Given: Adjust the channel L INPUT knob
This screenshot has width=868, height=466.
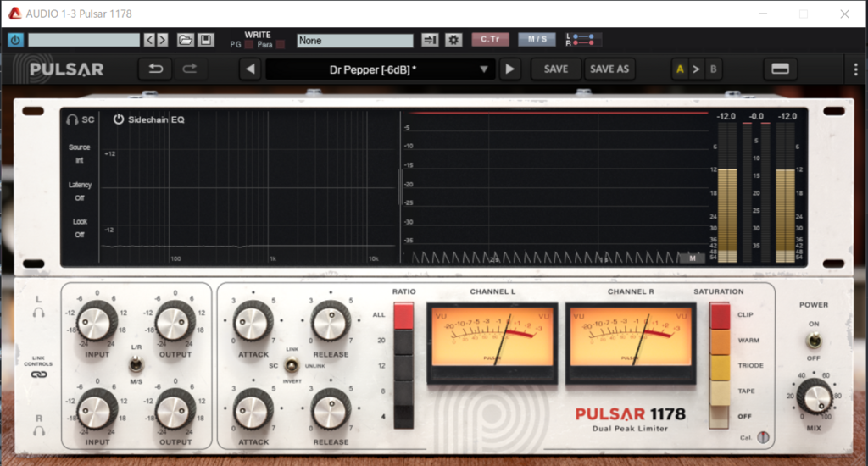Looking at the screenshot, I should click(x=97, y=321).
